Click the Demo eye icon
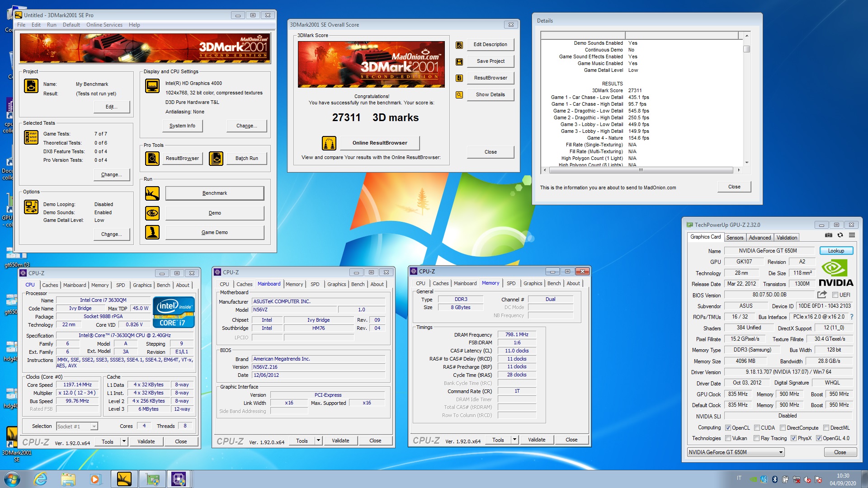The height and width of the screenshot is (488, 868). (152, 213)
